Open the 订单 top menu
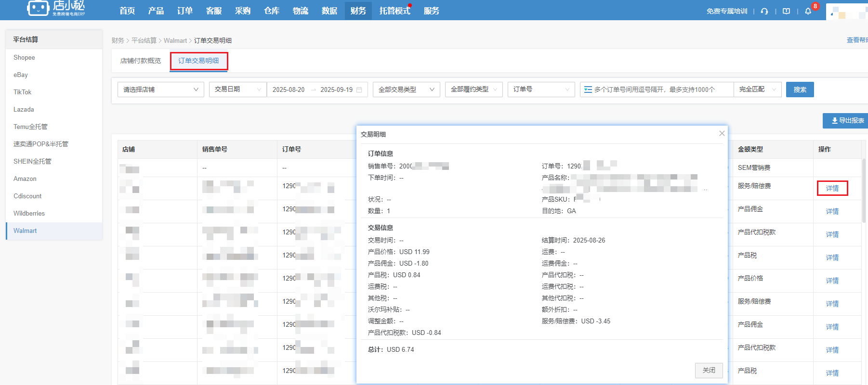Screen dimensions: 868x385 [x=184, y=11]
